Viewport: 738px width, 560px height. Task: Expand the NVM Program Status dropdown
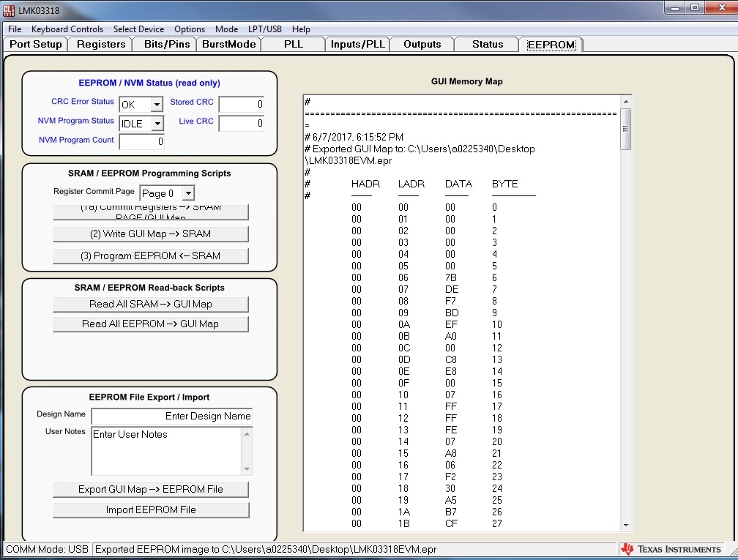157,124
